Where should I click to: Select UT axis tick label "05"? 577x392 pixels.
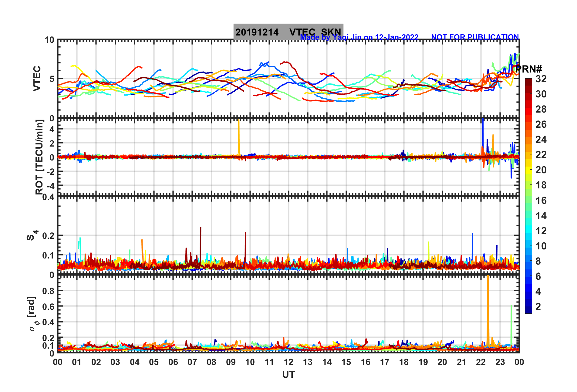click(x=154, y=362)
